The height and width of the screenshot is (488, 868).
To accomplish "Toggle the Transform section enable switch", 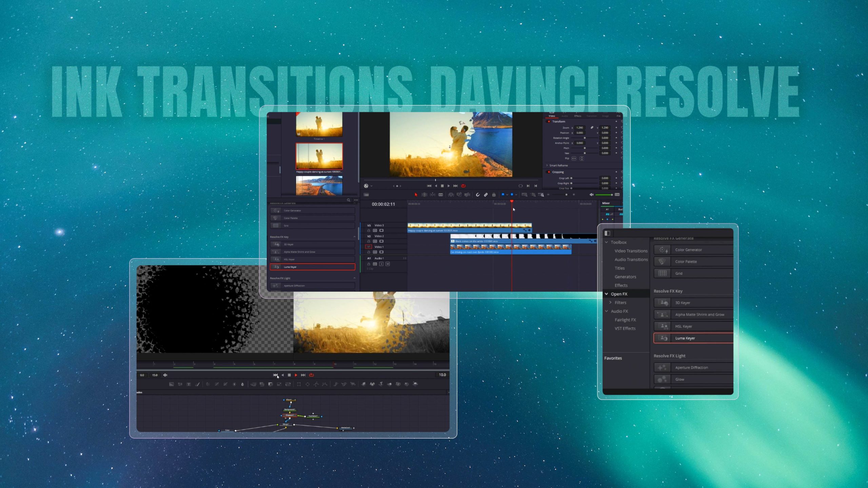I will coord(549,121).
